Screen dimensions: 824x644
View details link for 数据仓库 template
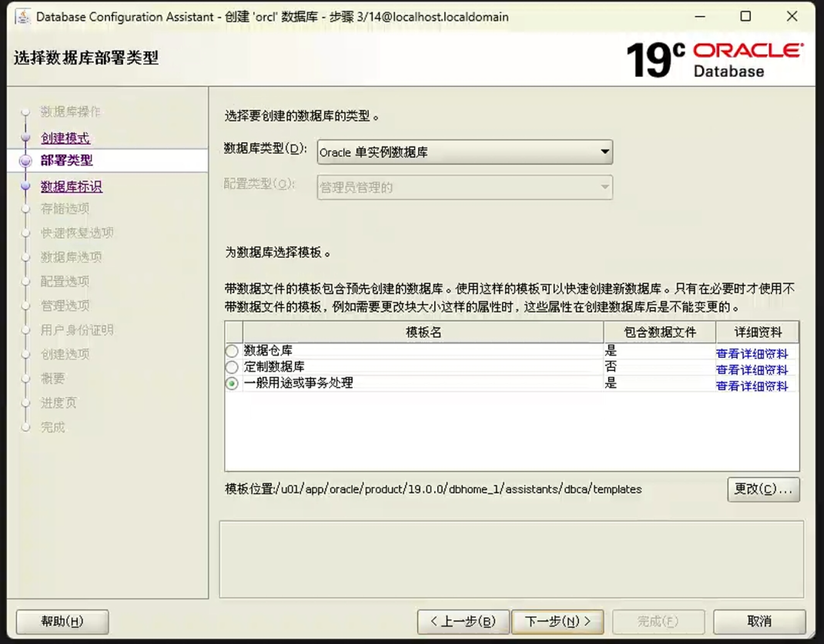[x=752, y=354]
